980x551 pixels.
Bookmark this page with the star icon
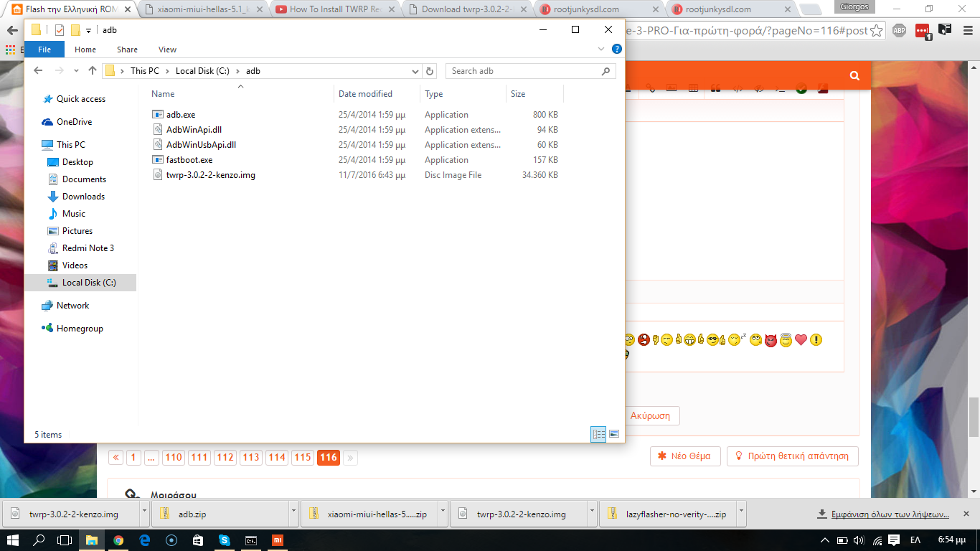(877, 31)
